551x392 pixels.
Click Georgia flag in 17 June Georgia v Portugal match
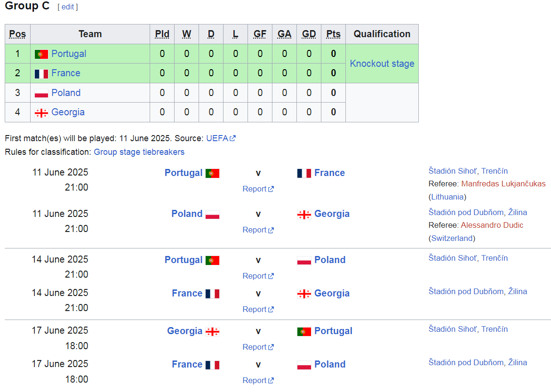tap(213, 332)
